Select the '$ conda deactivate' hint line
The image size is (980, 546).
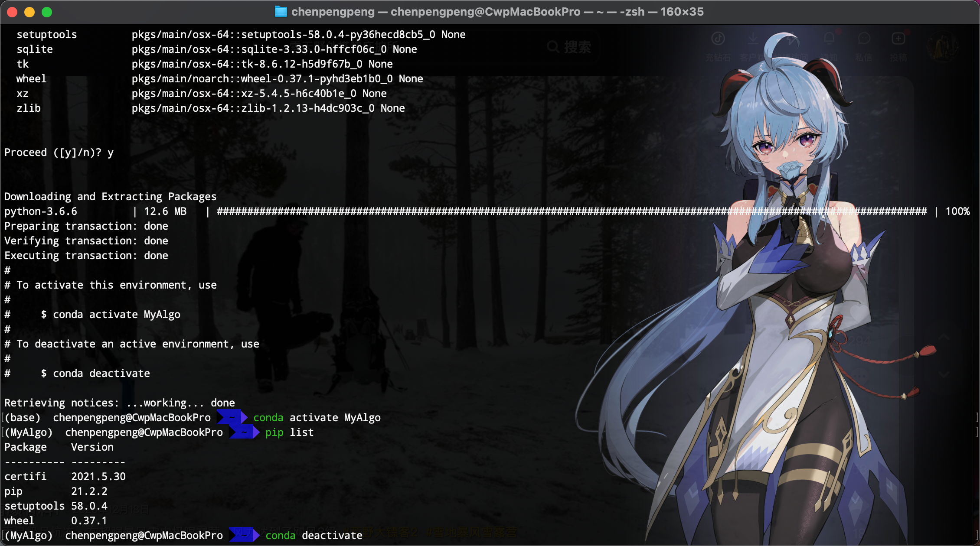(95, 374)
